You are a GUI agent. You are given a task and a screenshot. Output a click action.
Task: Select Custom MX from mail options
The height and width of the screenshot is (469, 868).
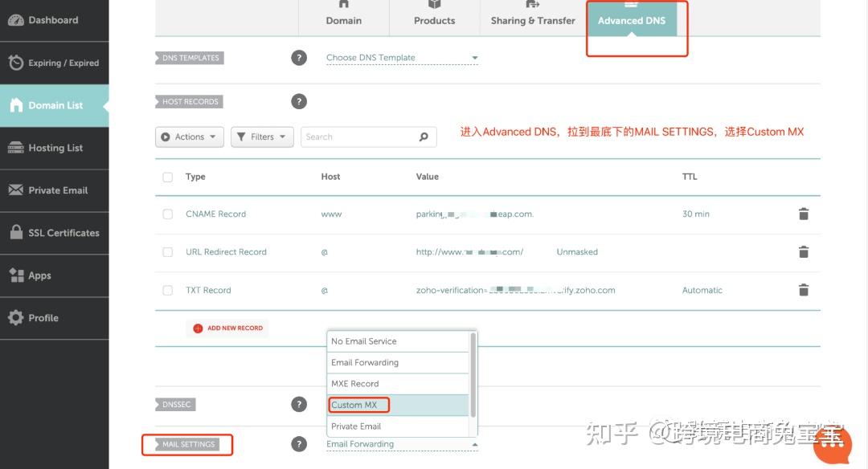pos(354,405)
